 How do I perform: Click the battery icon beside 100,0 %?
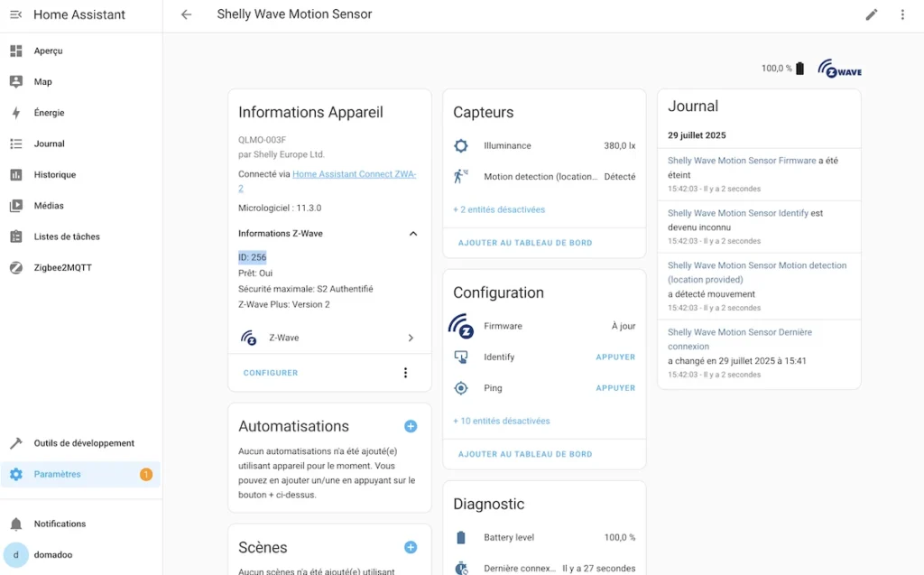pos(799,69)
